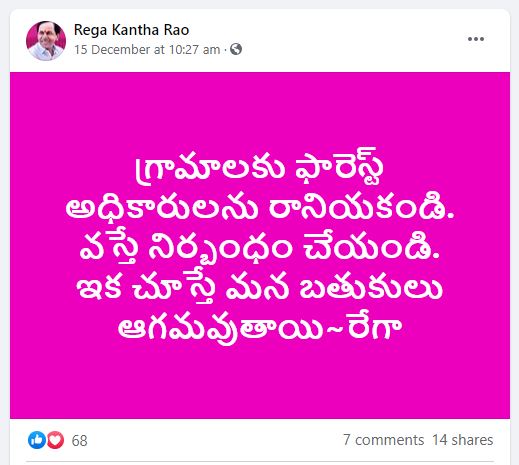Click the blue Like reaction icon

[x=37, y=440]
